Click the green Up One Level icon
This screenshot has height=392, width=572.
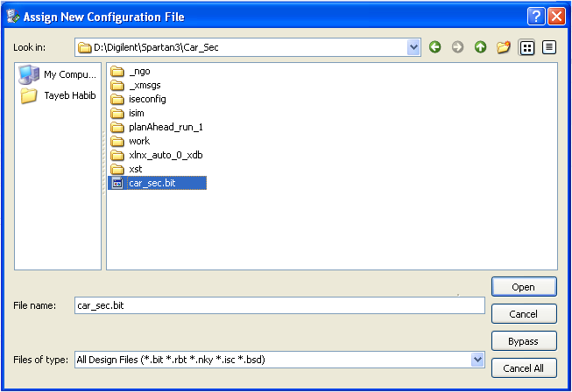[x=480, y=47]
